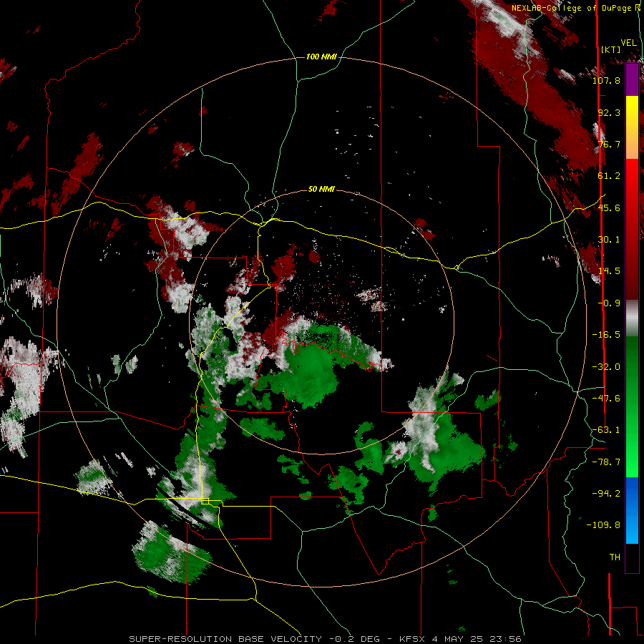Viewport: 644px width, 644px height.
Task: Click the VEL legend title
Action: [x=628, y=42]
